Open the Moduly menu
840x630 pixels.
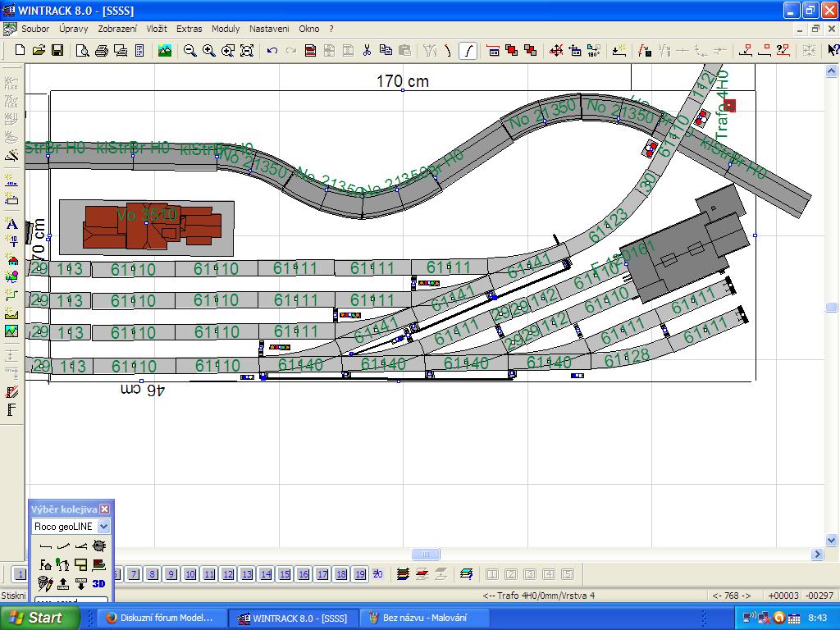click(x=226, y=29)
